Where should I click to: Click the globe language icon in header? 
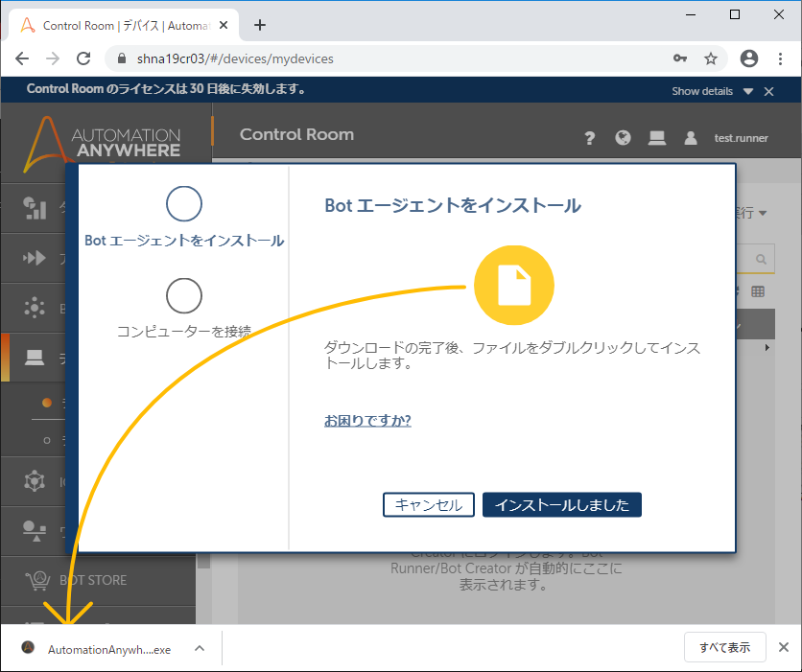623,137
